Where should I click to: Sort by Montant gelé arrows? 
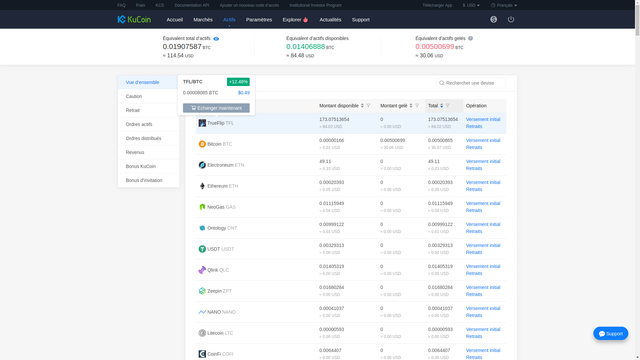click(x=411, y=106)
